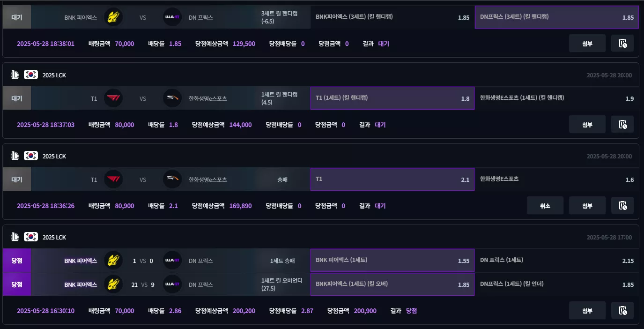Select the DN 프릭스 (1세트) 2.15 odds cell

click(x=556, y=260)
